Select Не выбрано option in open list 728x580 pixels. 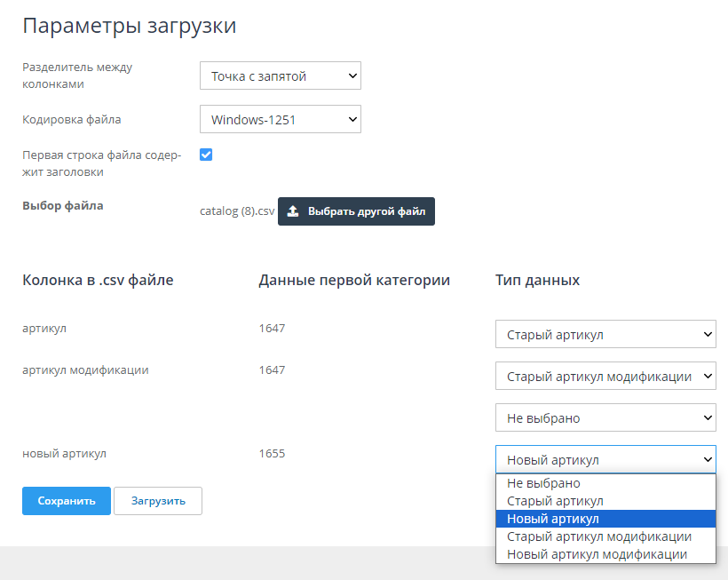[543, 483]
